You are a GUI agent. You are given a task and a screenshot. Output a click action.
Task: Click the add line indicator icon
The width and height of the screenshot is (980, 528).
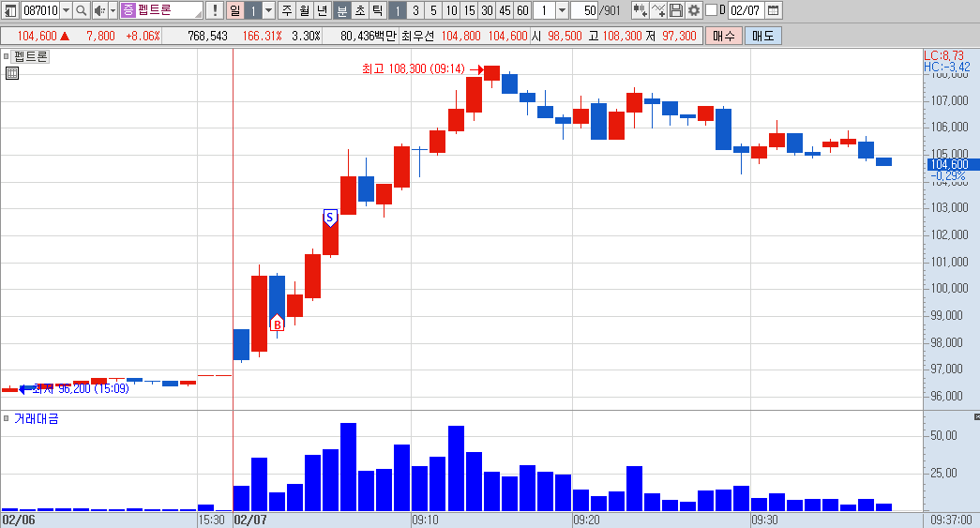[657, 10]
